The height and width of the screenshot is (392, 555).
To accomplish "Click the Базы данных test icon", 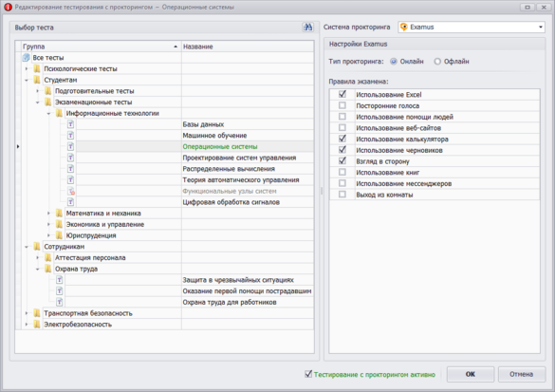I will point(71,124).
